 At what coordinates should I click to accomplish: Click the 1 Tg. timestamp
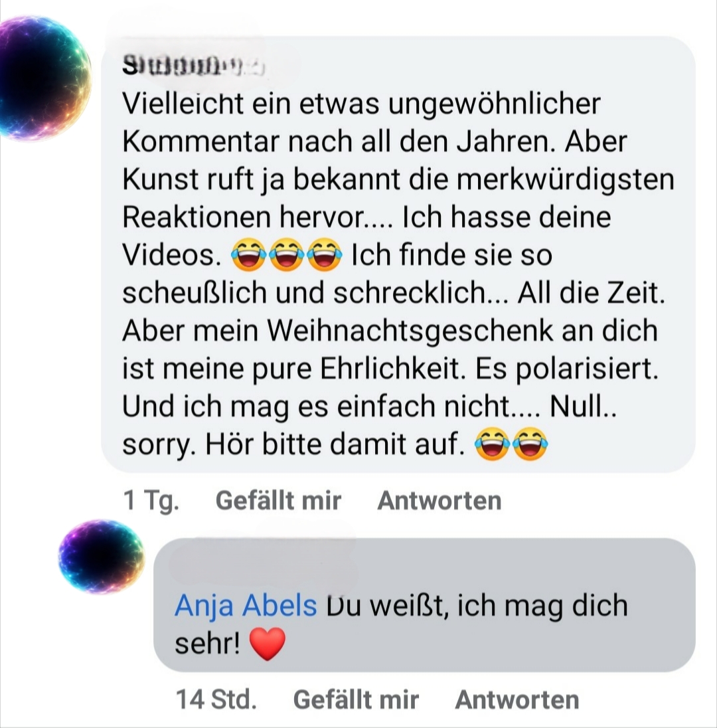tap(151, 501)
